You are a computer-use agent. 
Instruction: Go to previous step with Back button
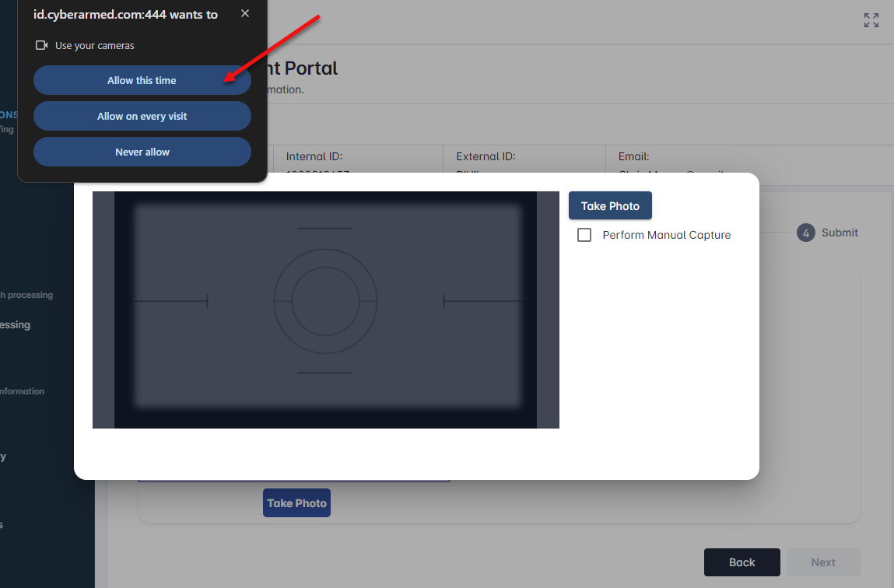point(741,562)
